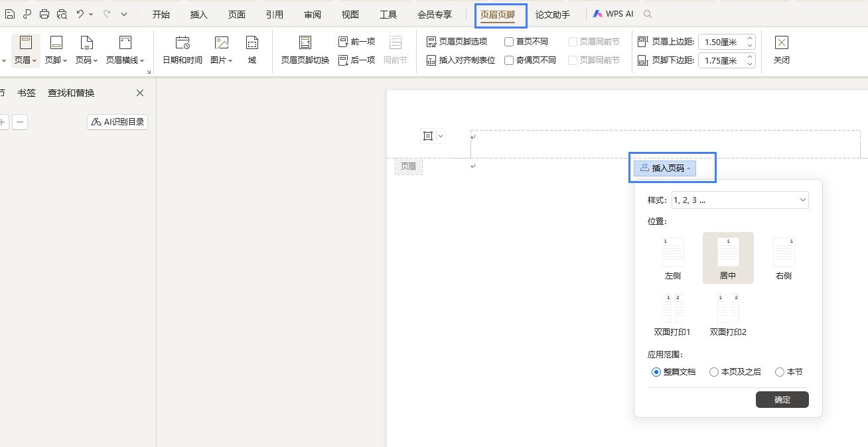Expand quick access toolbar customize chevron
Viewport: 868px width, 447px height.
pos(124,14)
